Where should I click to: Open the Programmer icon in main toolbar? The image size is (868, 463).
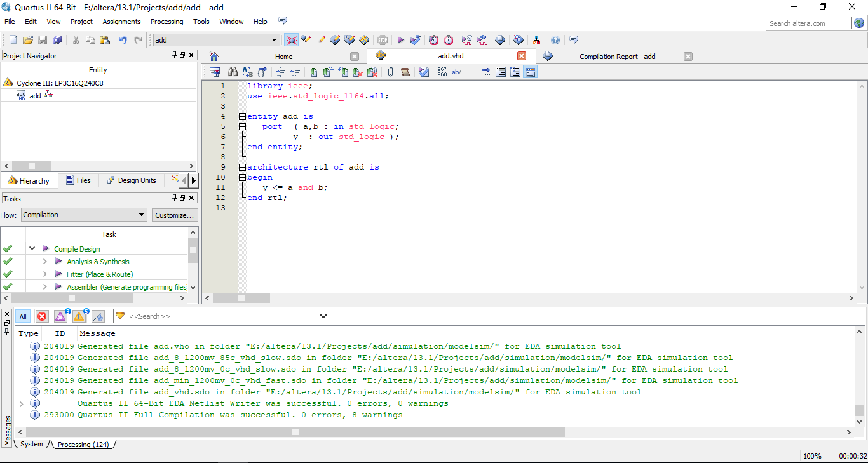(518, 40)
